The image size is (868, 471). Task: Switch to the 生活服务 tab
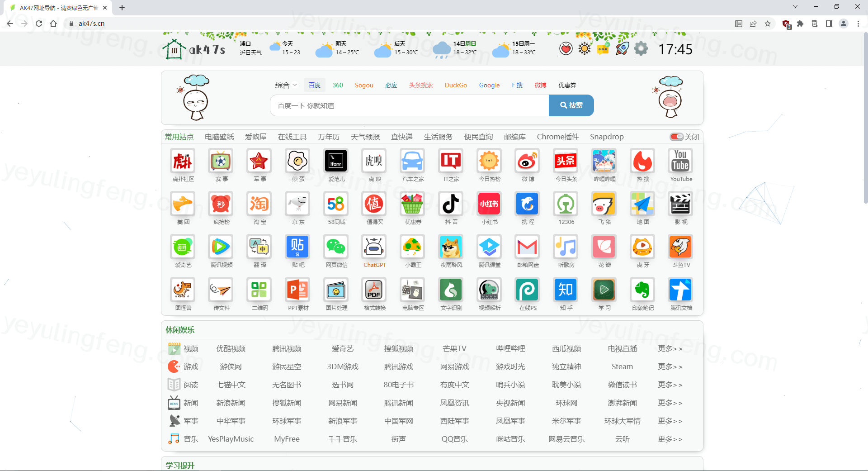pyautogui.click(x=439, y=137)
